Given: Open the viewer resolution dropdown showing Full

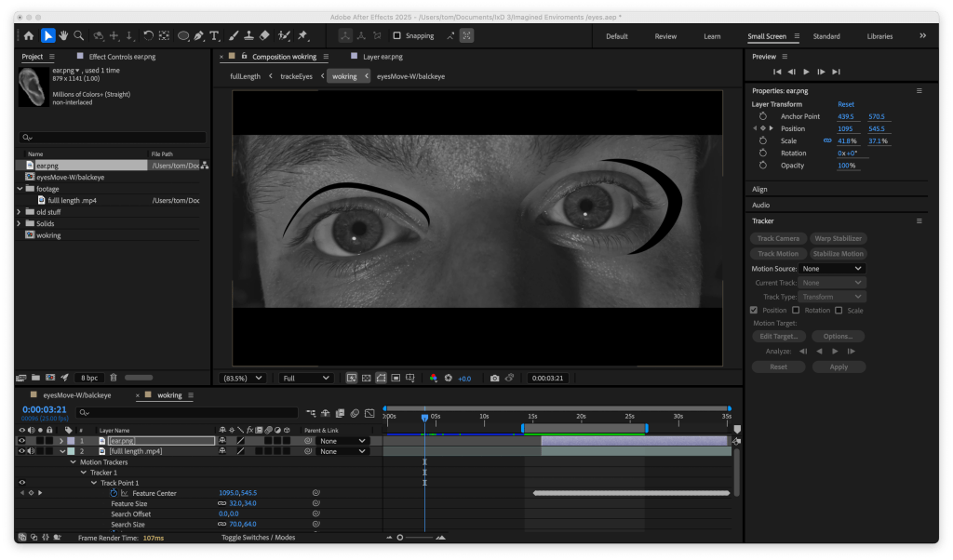Looking at the screenshot, I should click(x=306, y=379).
